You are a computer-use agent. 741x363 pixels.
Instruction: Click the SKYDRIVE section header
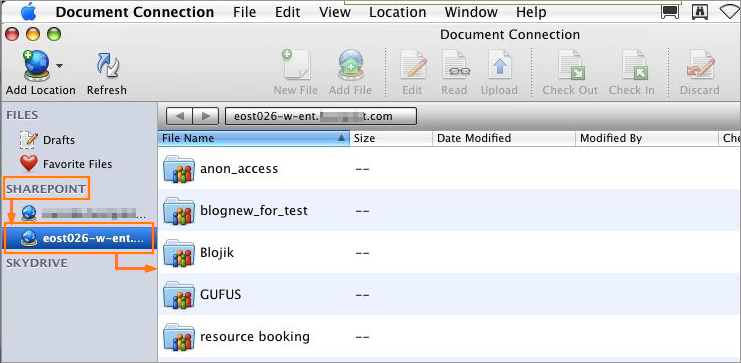coord(37,263)
